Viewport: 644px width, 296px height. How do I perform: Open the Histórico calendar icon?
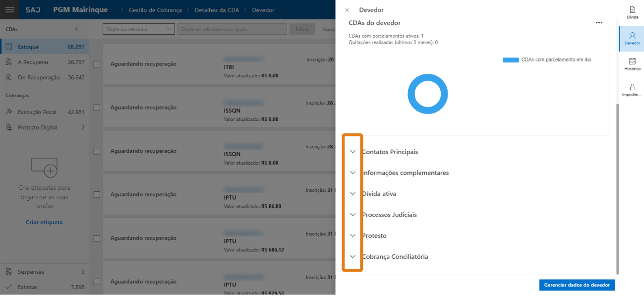coord(632,64)
